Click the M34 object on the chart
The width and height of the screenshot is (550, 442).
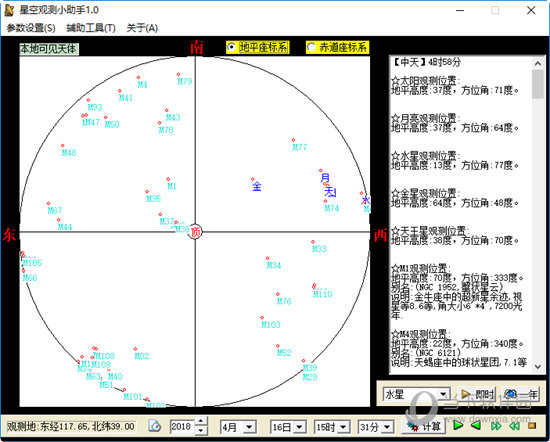pyautogui.click(x=274, y=265)
